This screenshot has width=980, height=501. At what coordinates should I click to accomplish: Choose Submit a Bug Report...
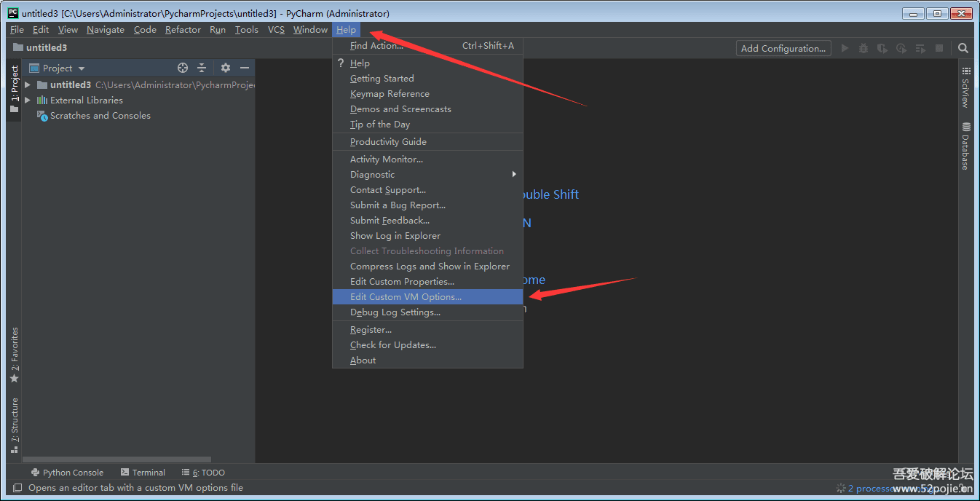[427, 205]
